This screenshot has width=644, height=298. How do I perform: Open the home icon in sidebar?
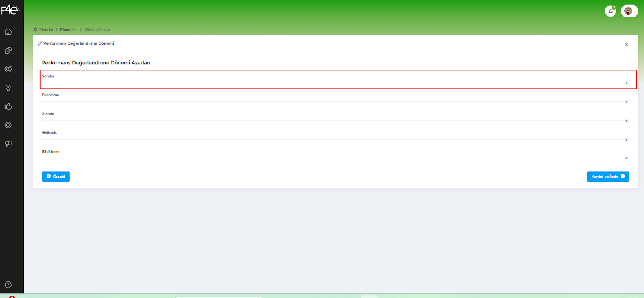[x=8, y=32]
